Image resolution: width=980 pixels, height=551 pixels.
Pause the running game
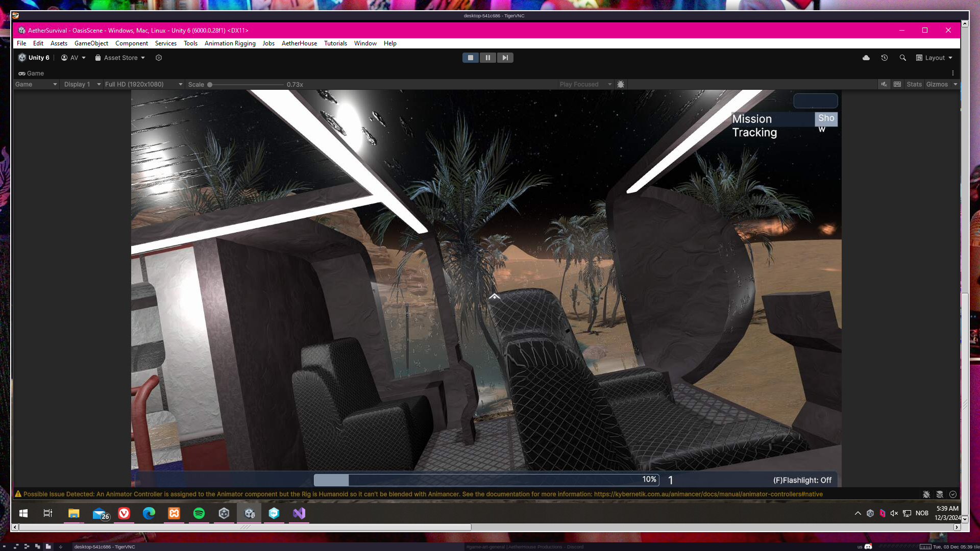(x=487, y=58)
